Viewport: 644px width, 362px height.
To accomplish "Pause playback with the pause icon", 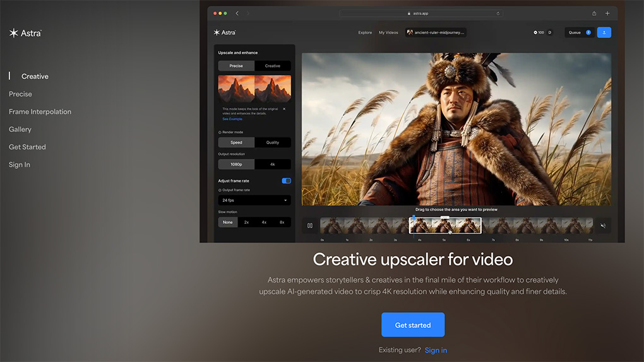I will pyautogui.click(x=309, y=225).
